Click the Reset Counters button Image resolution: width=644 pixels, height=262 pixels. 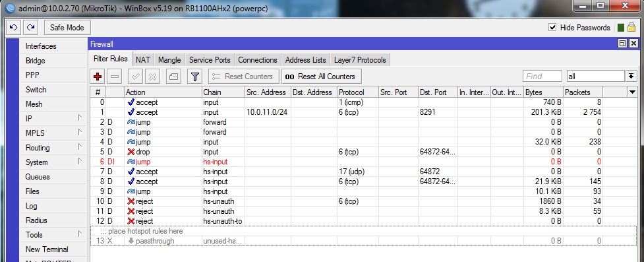coord(243,77)
